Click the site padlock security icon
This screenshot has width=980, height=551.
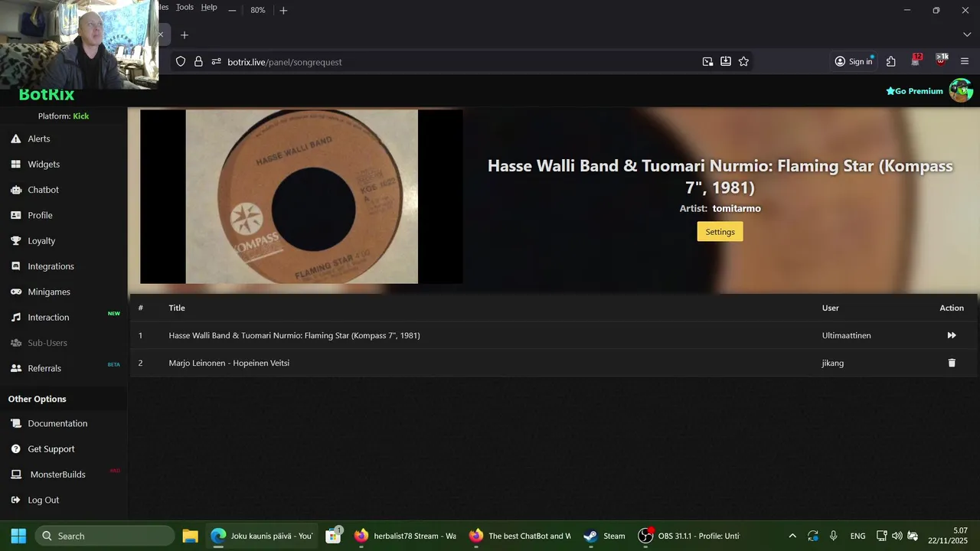[198, 62]
